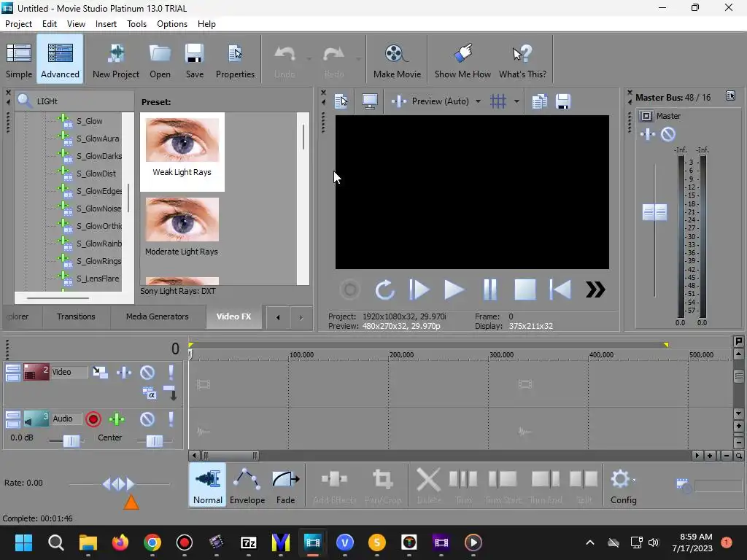Go to Start of project
747x560 pixels.
tap(560, 289)
